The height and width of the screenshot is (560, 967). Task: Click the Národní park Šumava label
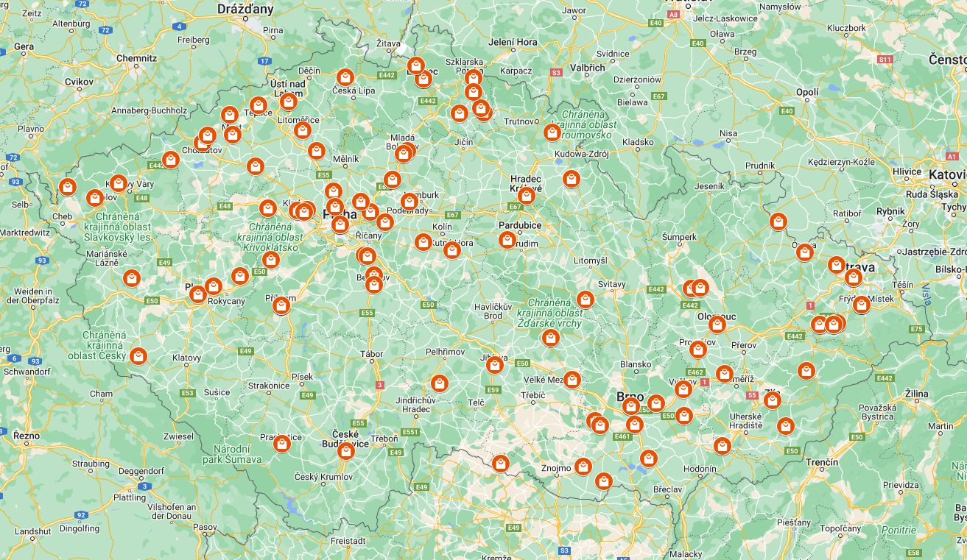click(x=232, y=454)
